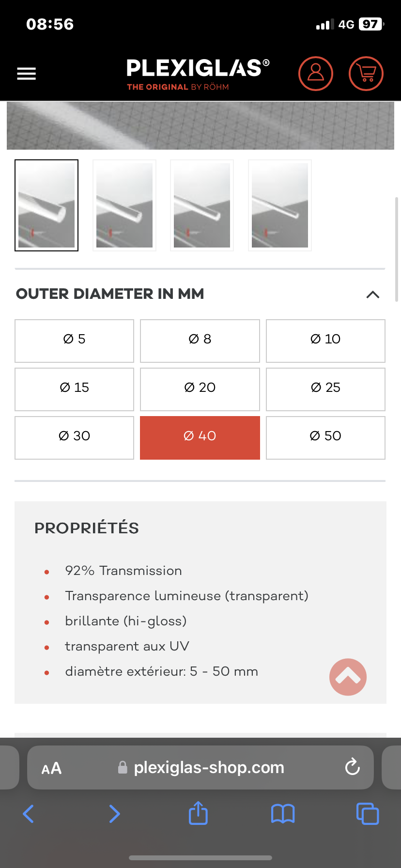Open the user account icon
The width and height of the screenshot is (401, 868).
point(316,74)
